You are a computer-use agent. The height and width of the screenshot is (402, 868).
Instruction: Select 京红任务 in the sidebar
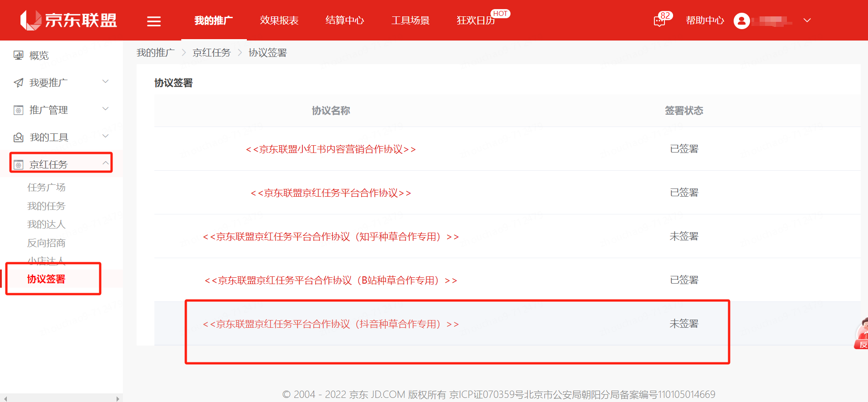[48, 165]
